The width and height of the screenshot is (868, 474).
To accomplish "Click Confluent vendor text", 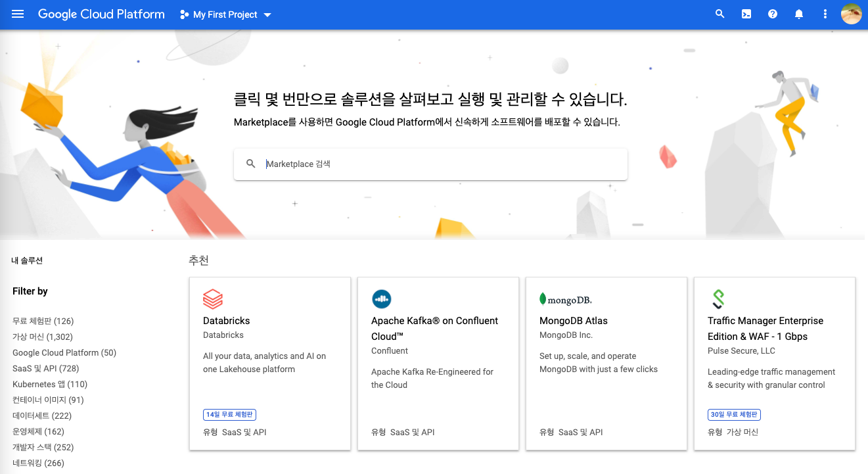I will pyautogui.click(x=390, y=351).
